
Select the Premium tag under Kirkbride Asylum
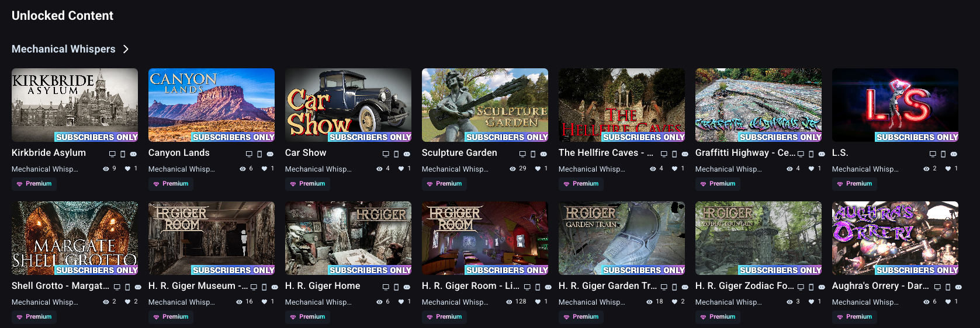(x=34, y=184)
